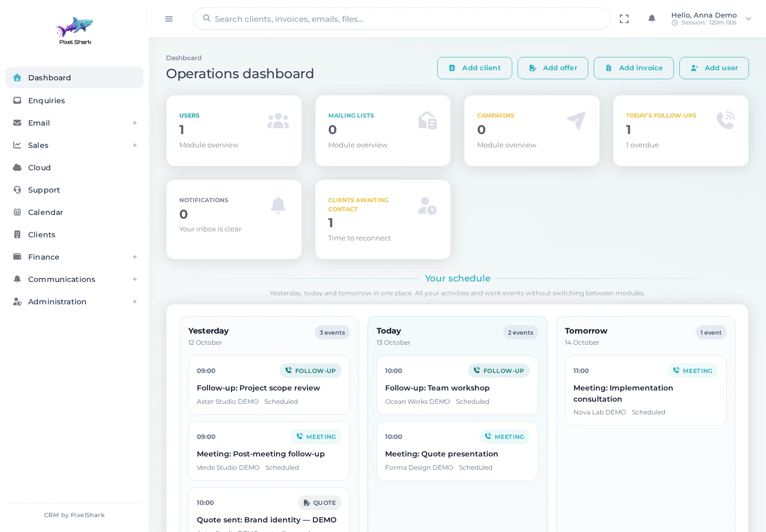Image resolution: width=766 pixels, height=532 pixels.
Task: Click the Enquiries inbox icon in sidebar
Action: pos(18,101)
